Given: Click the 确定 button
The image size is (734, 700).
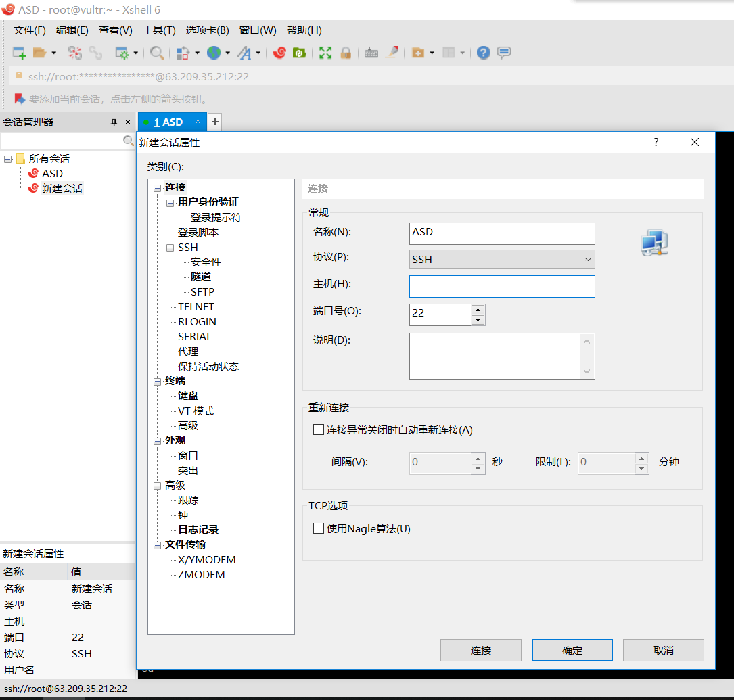Looking at the screenshot, I should 572,650.
